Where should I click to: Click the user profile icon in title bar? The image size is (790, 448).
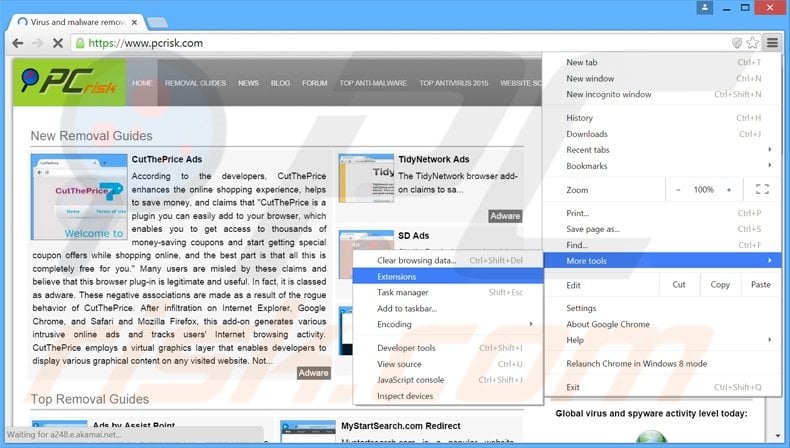click(705, 8)
